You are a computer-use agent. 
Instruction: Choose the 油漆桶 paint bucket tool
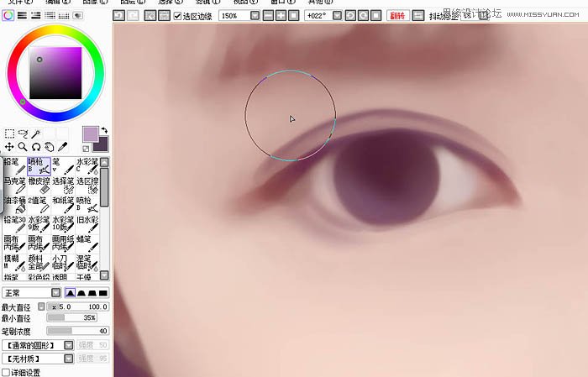pyautogui.click(x=14, y=205)
